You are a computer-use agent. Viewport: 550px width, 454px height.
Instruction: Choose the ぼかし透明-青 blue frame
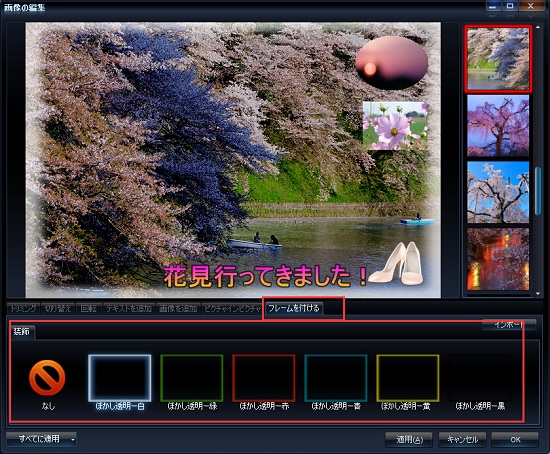[336, 378]
